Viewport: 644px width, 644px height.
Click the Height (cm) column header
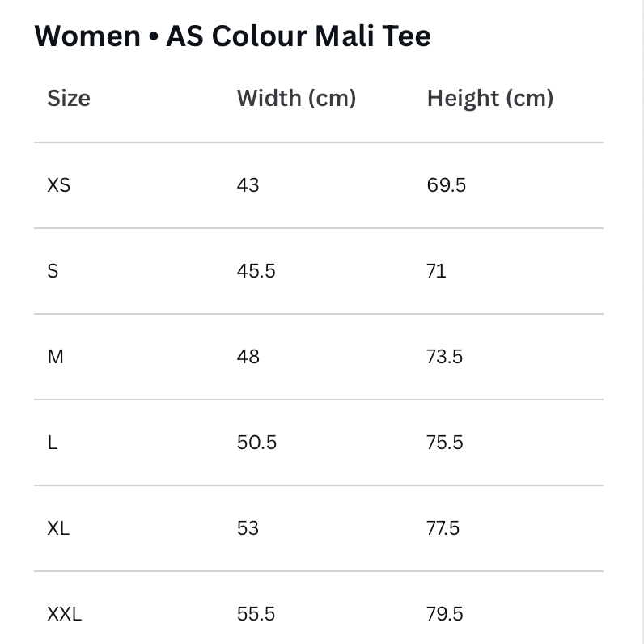489,99
